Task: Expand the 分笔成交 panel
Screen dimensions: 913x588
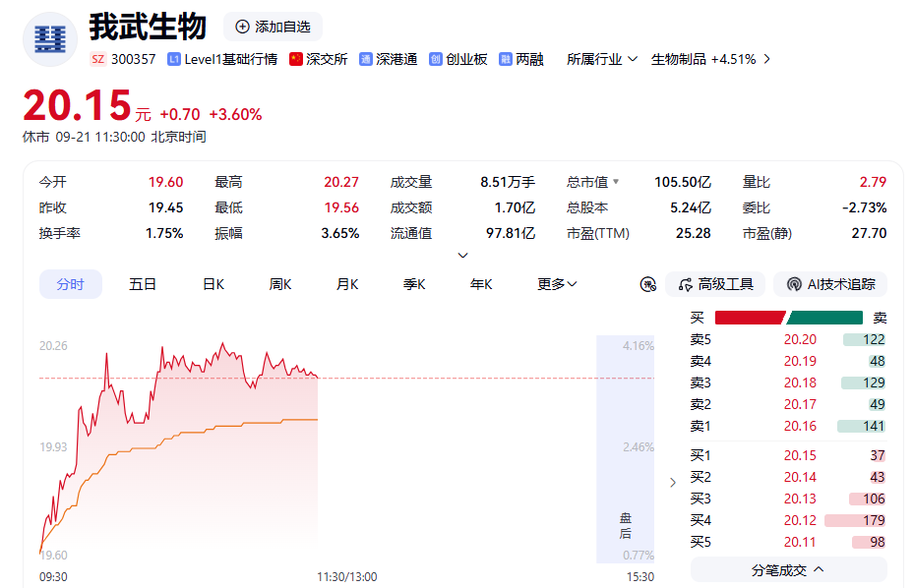Action: (788, 570)
